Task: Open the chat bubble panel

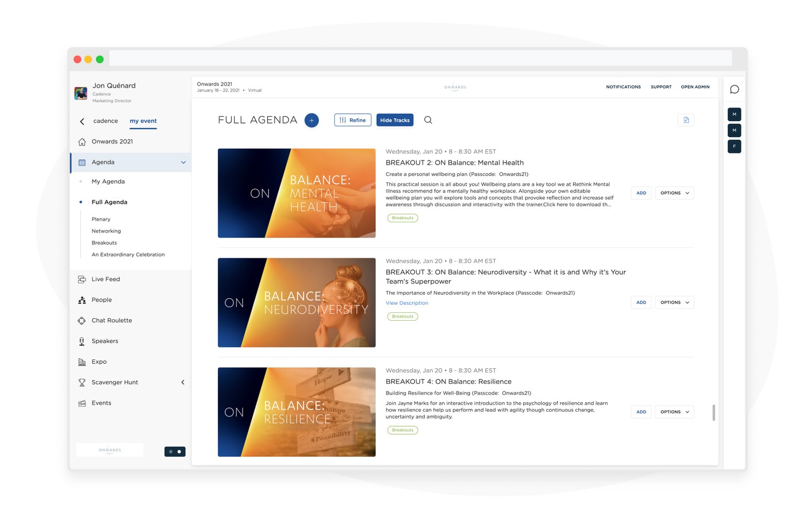Action: pyautogui.click(x=735, y=89)
